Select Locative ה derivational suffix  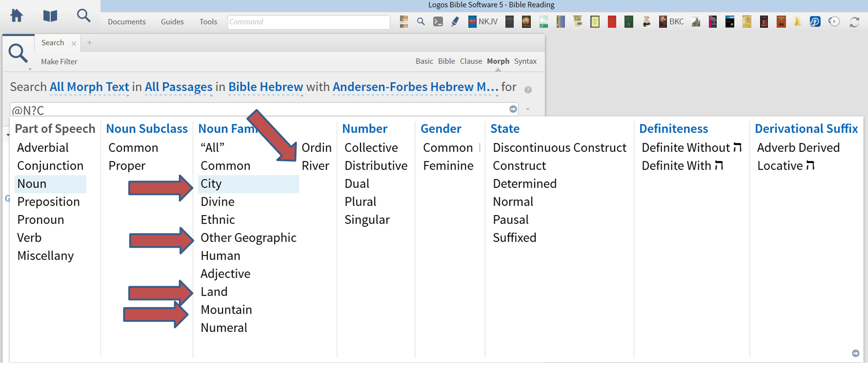[786, 166]
